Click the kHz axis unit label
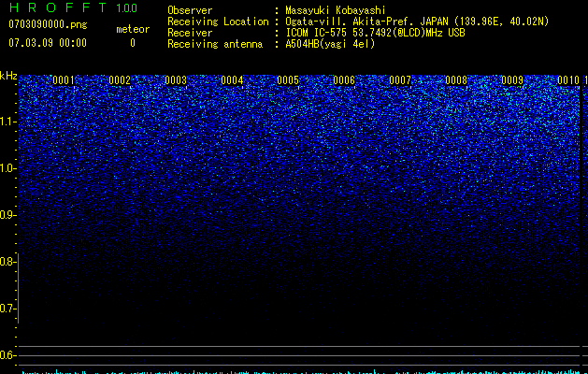 [x=8, y=76]
